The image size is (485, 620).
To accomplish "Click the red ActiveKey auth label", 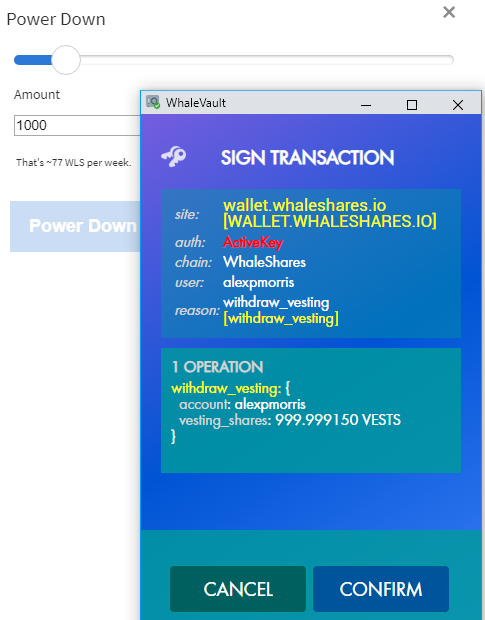I will [253, 242].
